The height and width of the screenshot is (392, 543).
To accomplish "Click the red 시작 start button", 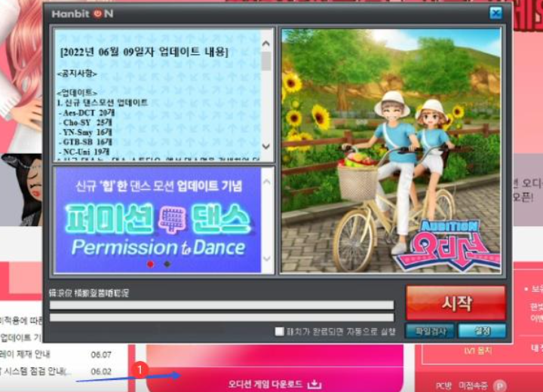I will coord(456,303).
